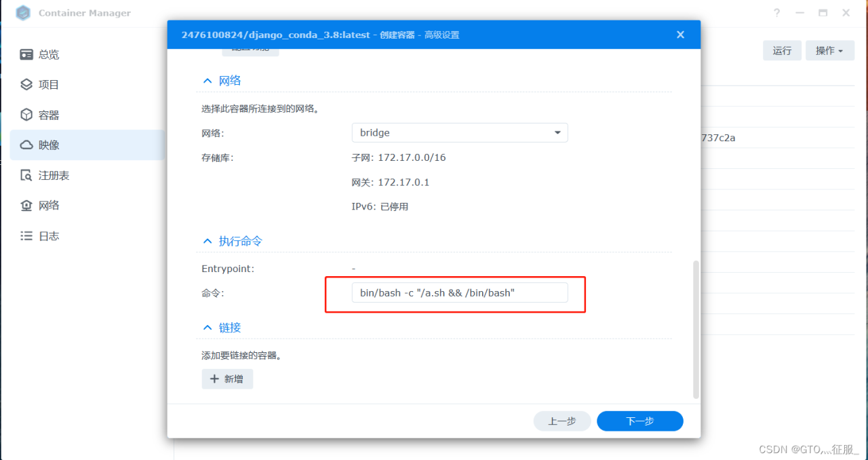This screenshot has width=868, height=460.
Task: Close the create container dialog
Action: tap(680, 35)
